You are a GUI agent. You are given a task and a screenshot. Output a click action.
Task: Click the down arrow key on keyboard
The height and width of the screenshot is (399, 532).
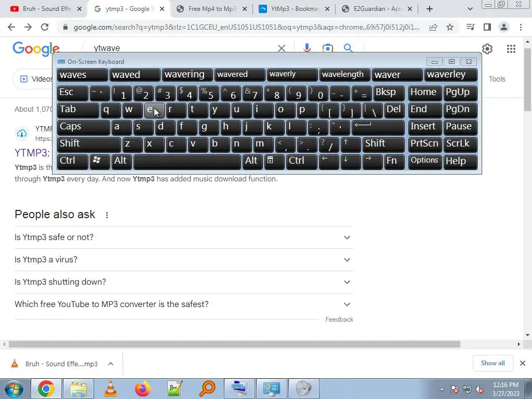coord(351,161)
